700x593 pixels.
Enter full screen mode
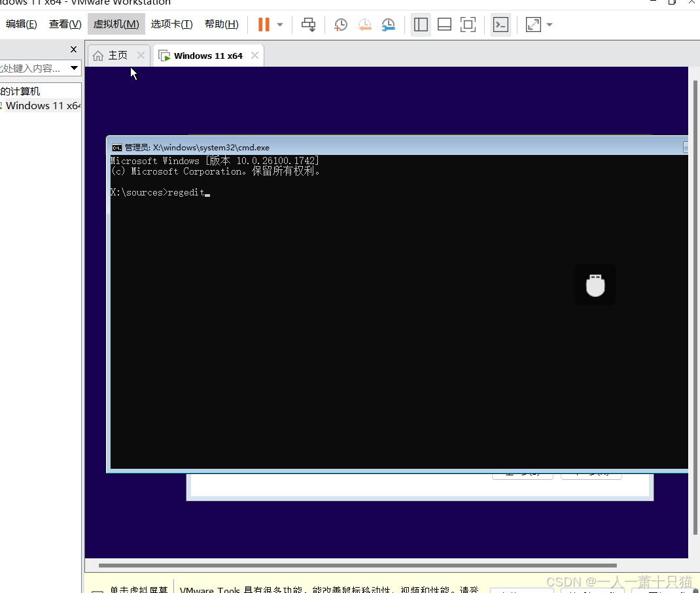(468, 25)
